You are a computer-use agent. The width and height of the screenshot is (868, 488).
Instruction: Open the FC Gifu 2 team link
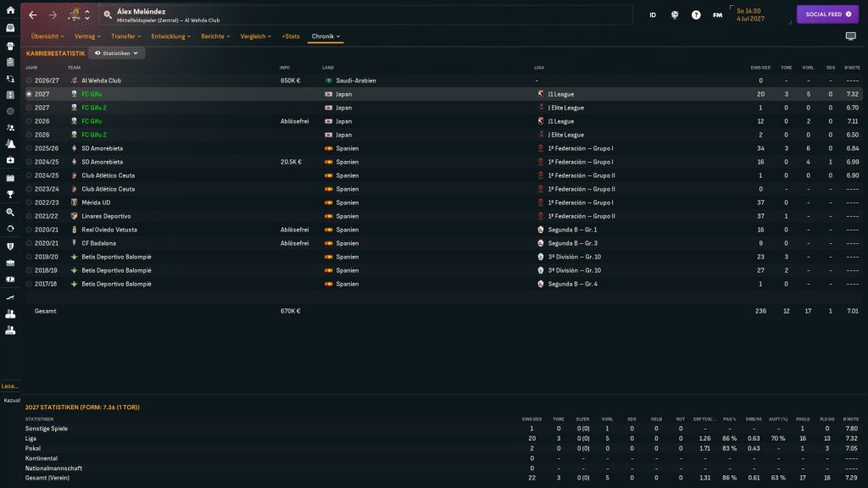pos(94,108)
